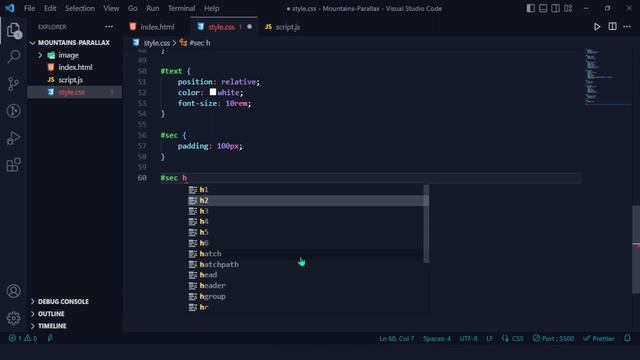The height and width of the screenshot is (360, 640).
Task: Open the Accounts icon in activity bar
Action: (13, 291)
